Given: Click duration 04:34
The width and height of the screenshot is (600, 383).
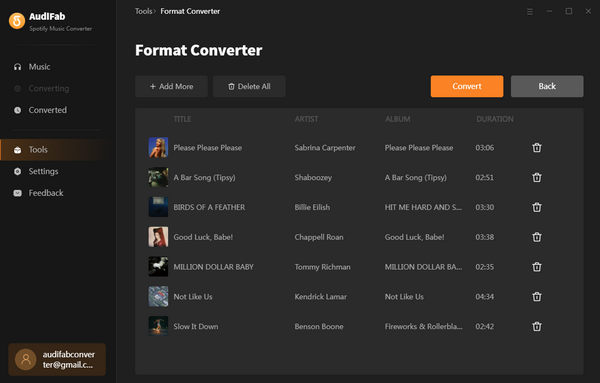Looking at the screenshot, I should tap(484, 297).
